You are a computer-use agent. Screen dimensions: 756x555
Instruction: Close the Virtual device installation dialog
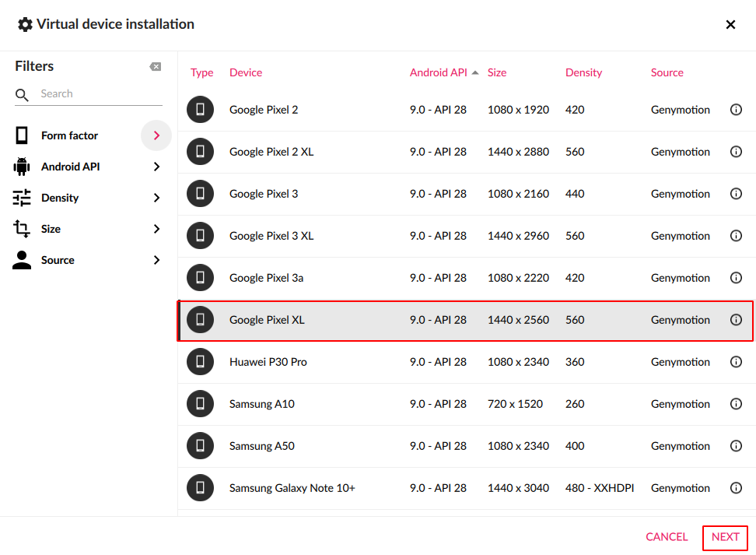point(730,25)
